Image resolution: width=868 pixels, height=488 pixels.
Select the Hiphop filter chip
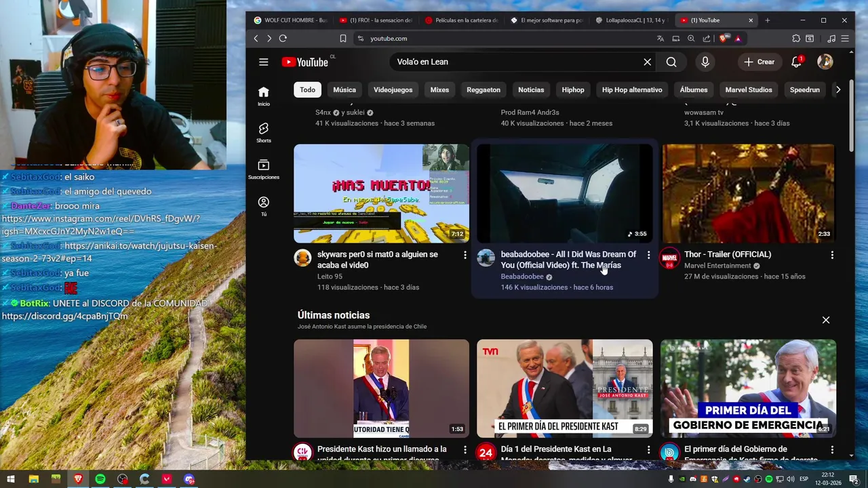(x=573, y=89)
